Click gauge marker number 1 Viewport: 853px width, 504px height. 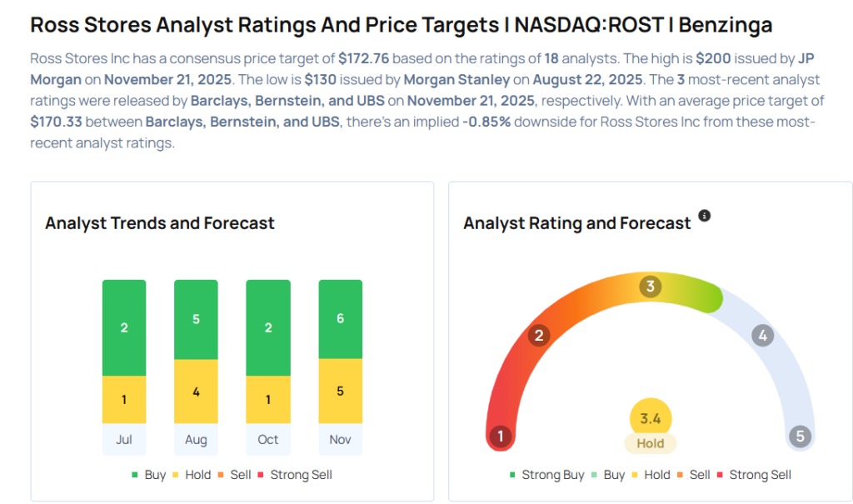coord(501,436)
